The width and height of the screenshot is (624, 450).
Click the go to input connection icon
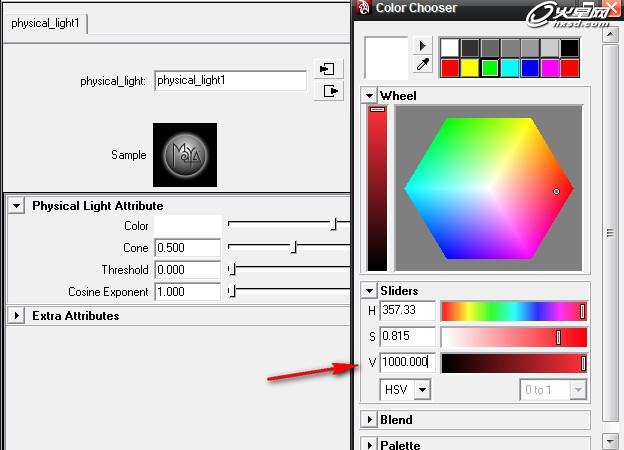coord(327,69)
